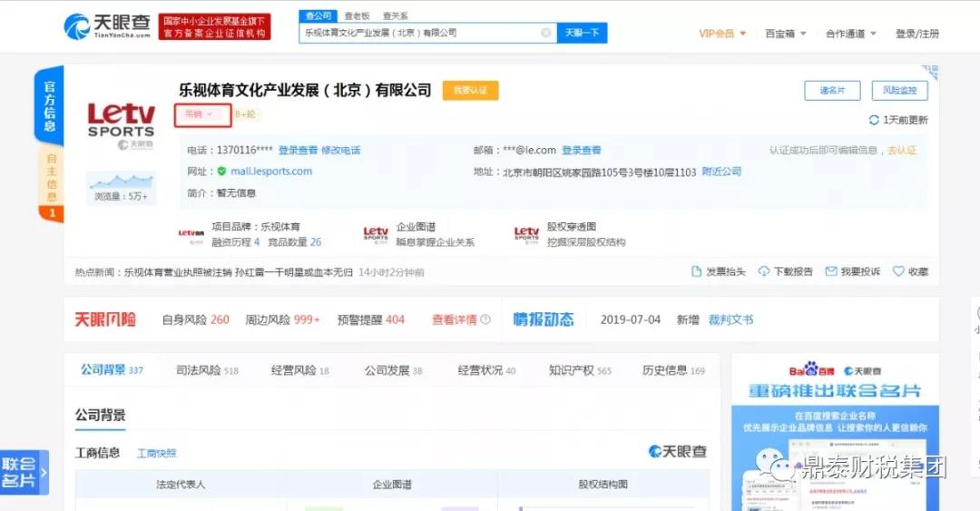Click the 收藏 favorite heart icon
This screenshot has height=511, width=980.
point(898,271)
